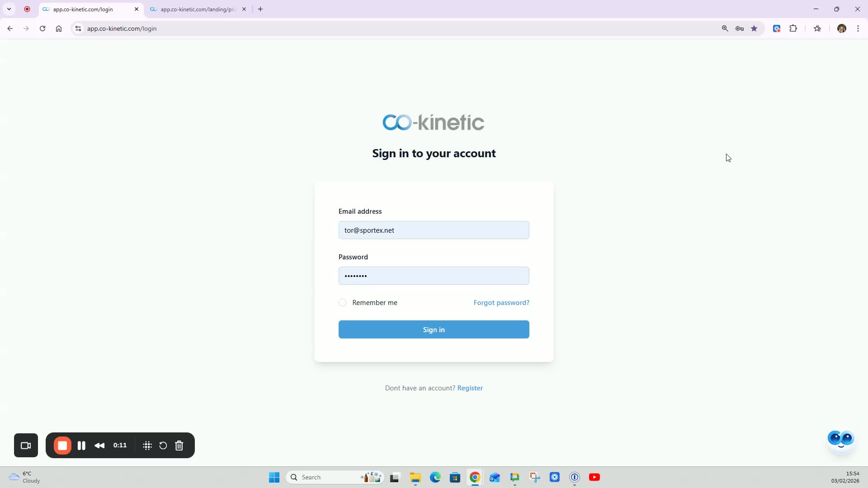Click the Sign in button
The image size is (868, 488).
pyautogui.click(x=434, y=329)
